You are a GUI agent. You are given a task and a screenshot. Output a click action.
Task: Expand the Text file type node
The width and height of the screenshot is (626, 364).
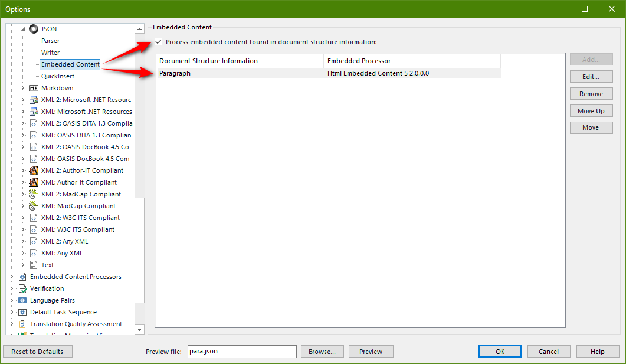point(23,265)
